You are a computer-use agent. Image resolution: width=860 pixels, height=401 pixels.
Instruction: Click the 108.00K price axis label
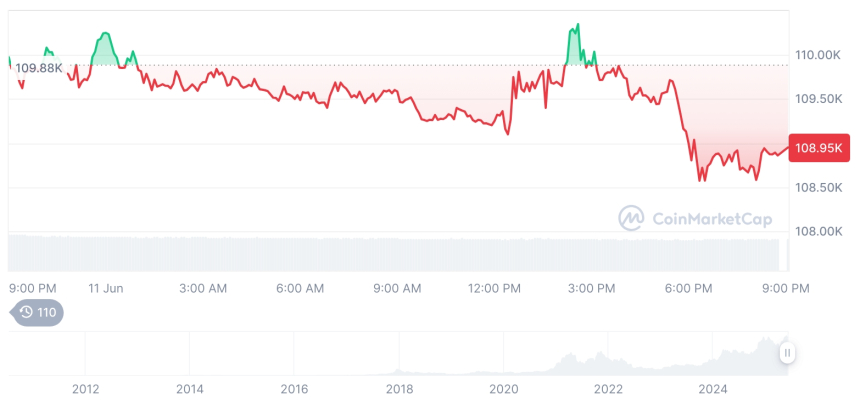[x=816, y=232]
